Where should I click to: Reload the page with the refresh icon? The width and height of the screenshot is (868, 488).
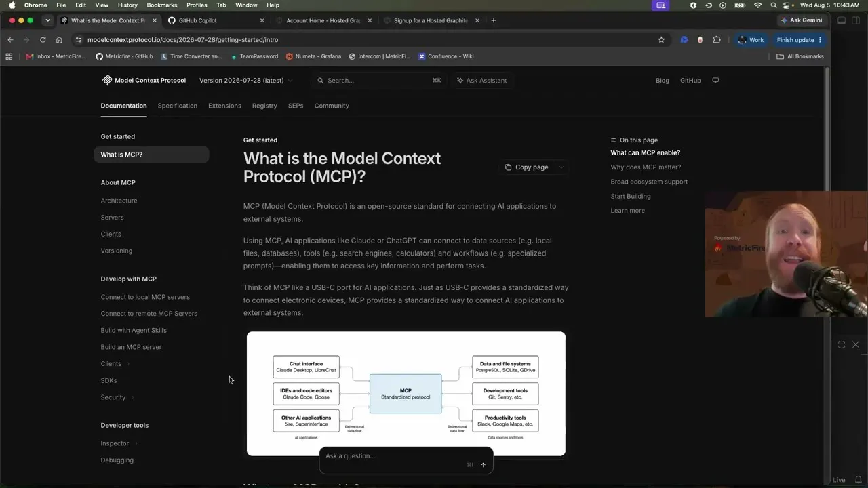coord(43,40)
